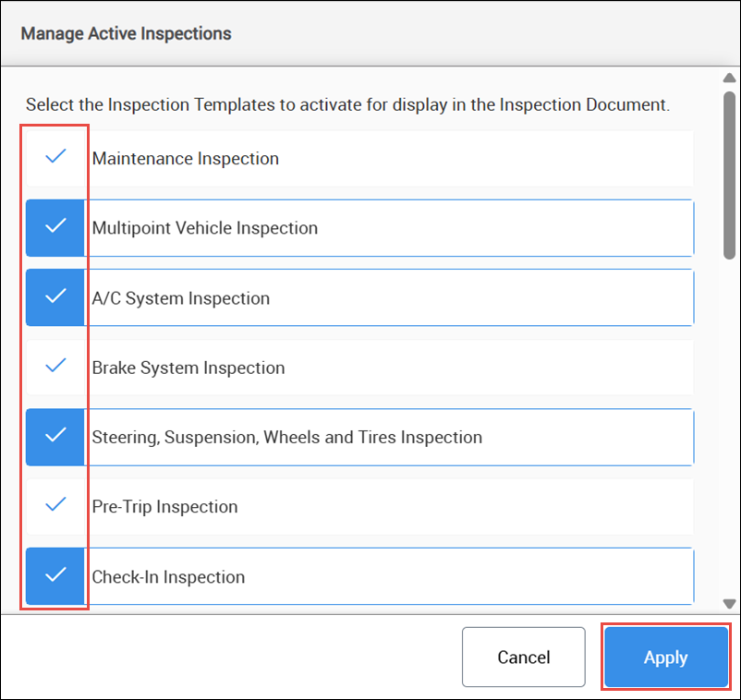741x700 pixels.
Task: Toggle the Pre-Trip Inspection checkmark
Action: tap(55, 506)
